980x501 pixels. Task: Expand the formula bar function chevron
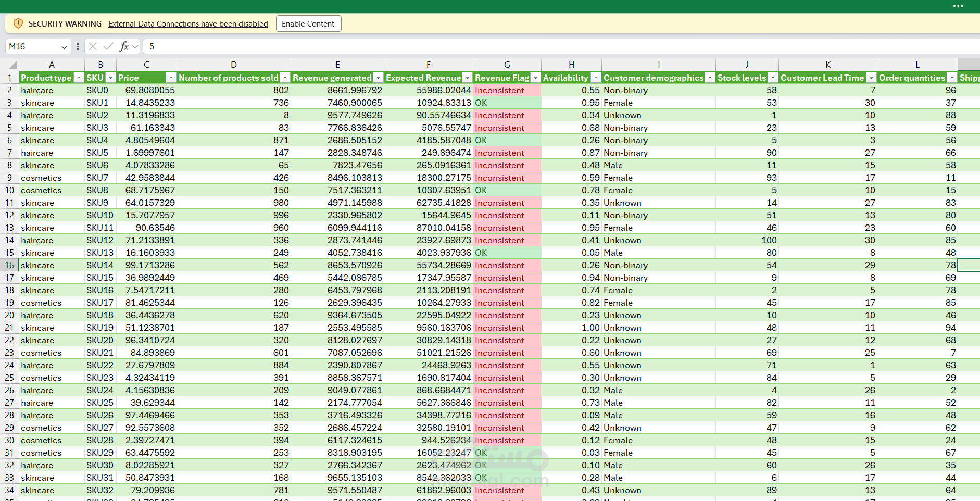coord(135,47)
